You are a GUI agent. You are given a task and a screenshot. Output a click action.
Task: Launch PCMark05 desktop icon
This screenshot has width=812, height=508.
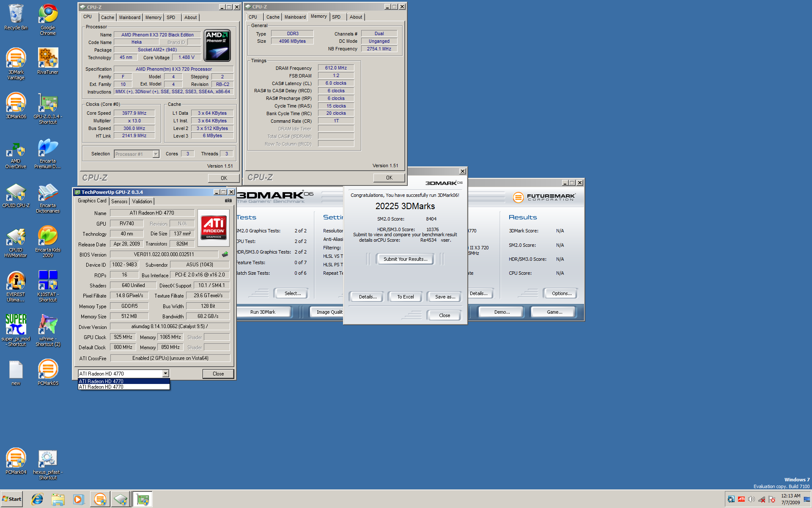pyautogui.click(x=48, y=373)
